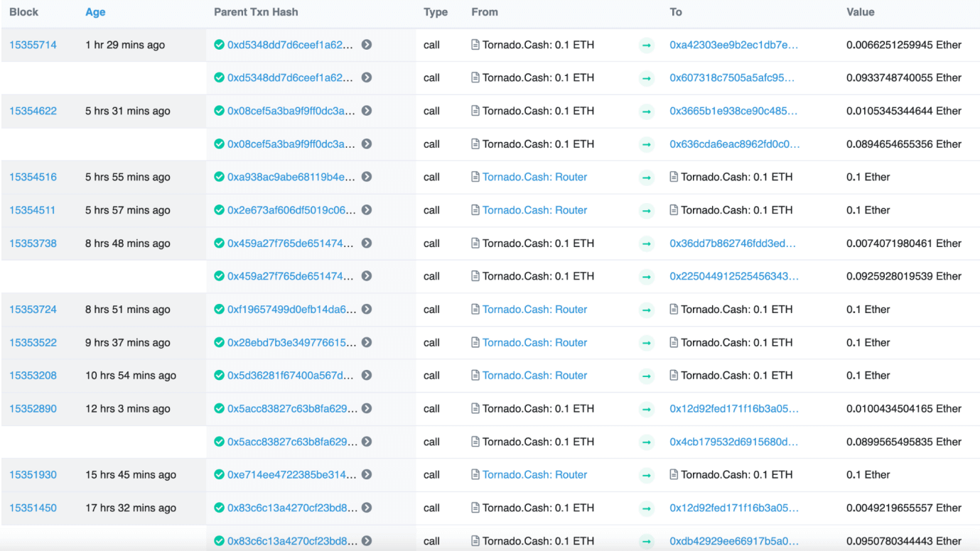
Task: Click circular arrow icon in the 0.0925928019539 Ether row
Action: 367,276
